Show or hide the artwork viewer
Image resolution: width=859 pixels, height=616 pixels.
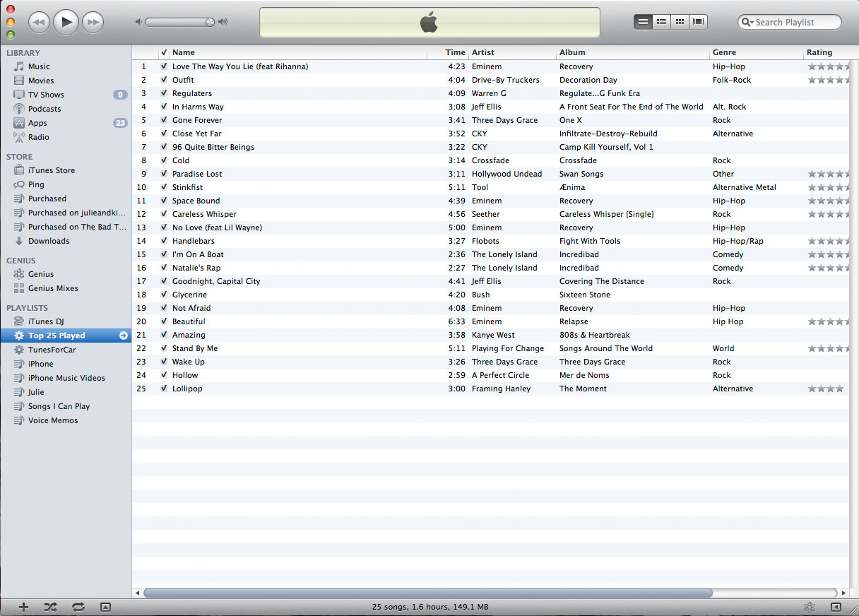(x=105, y=607)
